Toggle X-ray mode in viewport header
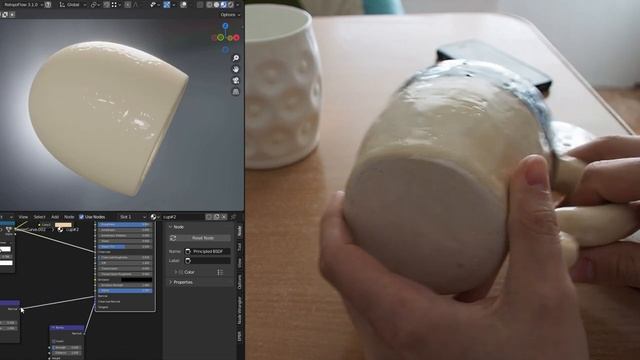The image size is (640, 360). pos(200,5)
